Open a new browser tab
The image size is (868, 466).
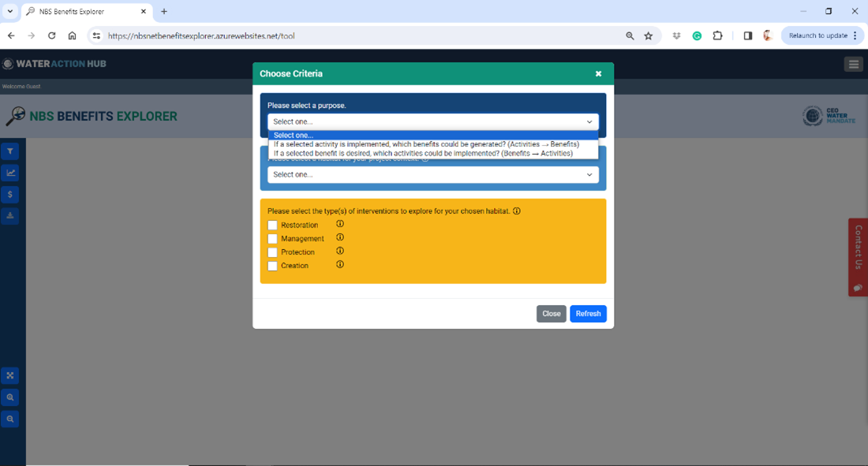pos(164,12)
